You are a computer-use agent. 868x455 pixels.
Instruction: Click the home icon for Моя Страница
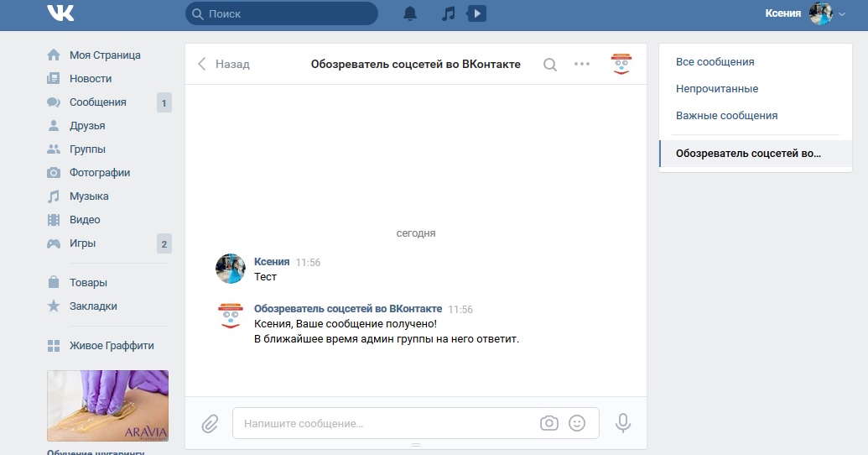click(54, 55)
